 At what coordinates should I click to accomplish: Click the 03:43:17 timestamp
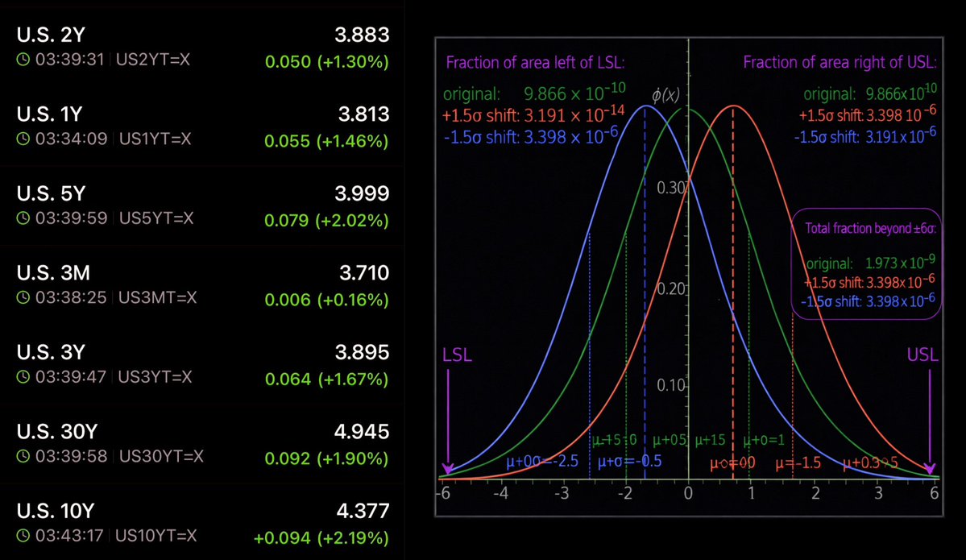pos(69,536)
